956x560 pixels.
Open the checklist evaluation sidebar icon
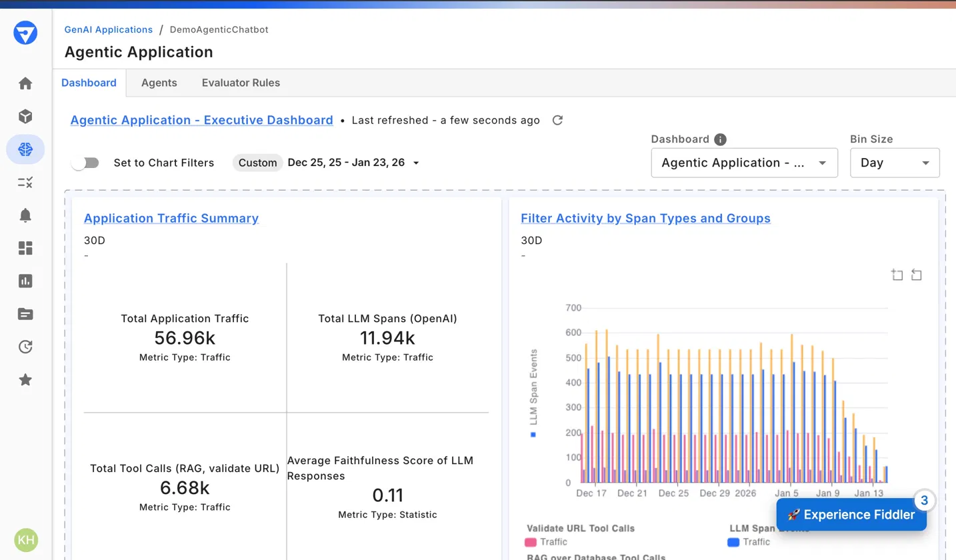point(25,182)
